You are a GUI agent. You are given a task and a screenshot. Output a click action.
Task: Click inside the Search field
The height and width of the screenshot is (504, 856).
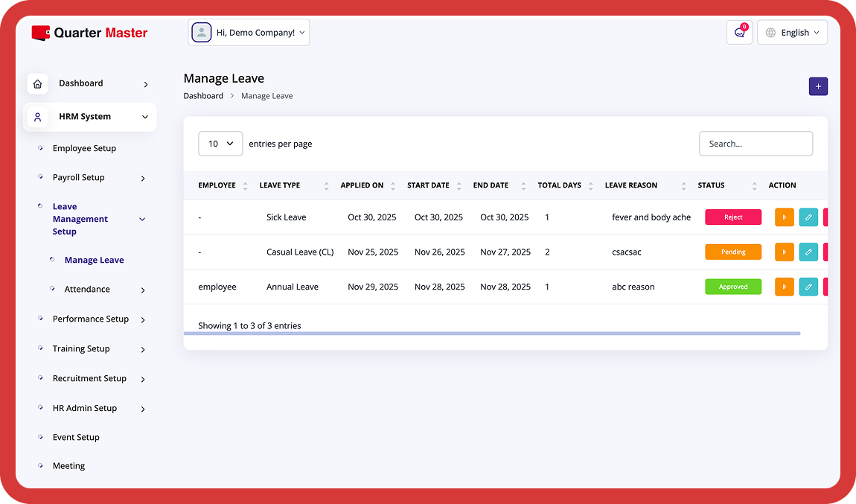756,143
